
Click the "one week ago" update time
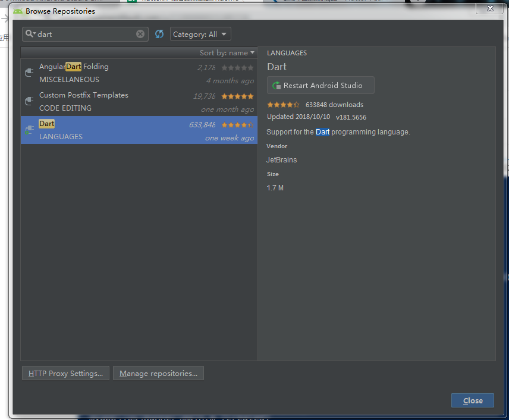point(230,138)
